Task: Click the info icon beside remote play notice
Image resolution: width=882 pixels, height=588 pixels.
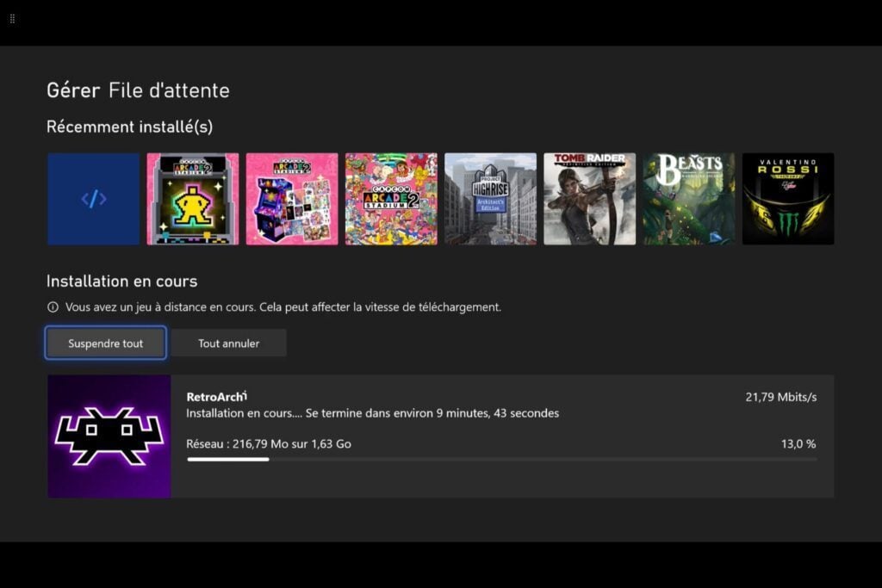Action: click(53, 307)
